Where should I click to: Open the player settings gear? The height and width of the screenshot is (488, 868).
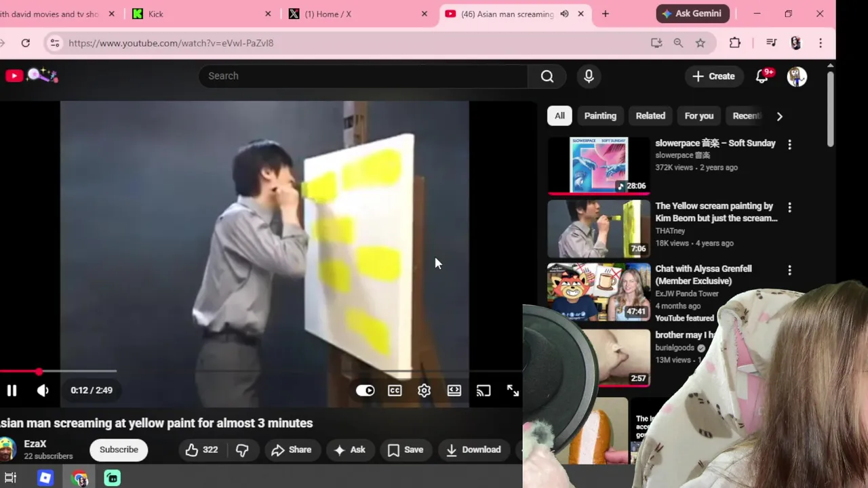(x=424, y=390)
